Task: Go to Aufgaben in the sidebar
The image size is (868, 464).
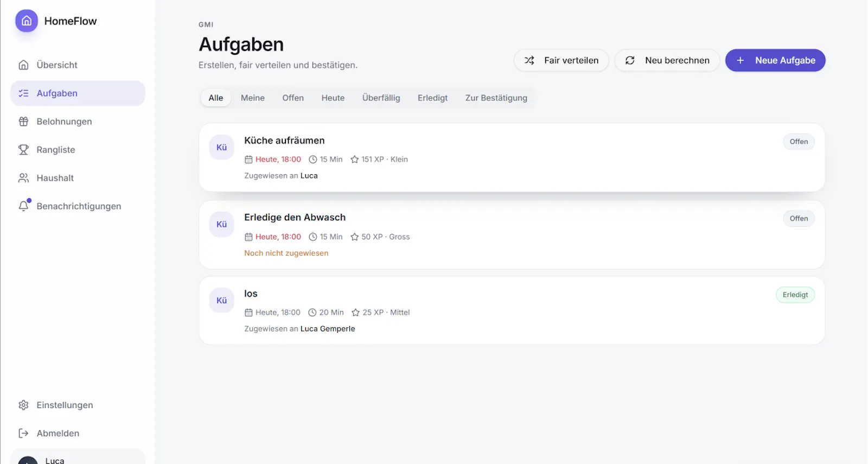Action: (78, 93)
